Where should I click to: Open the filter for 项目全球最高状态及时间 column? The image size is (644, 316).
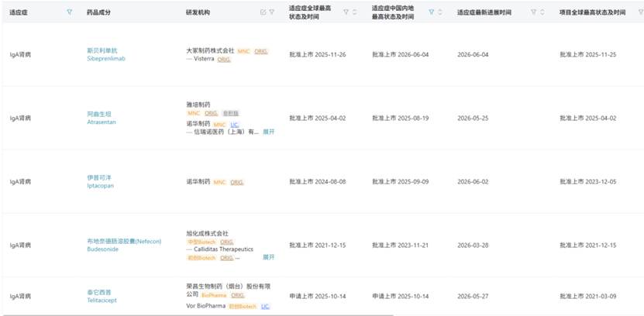point(640,12)
